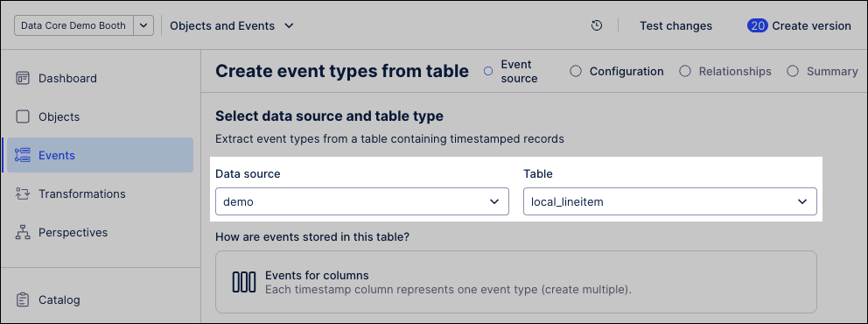Open the Table dropdown showing local_lineitem
Image resolution: width=868 pixels, height=324 pixels.
tap(670, 201)
